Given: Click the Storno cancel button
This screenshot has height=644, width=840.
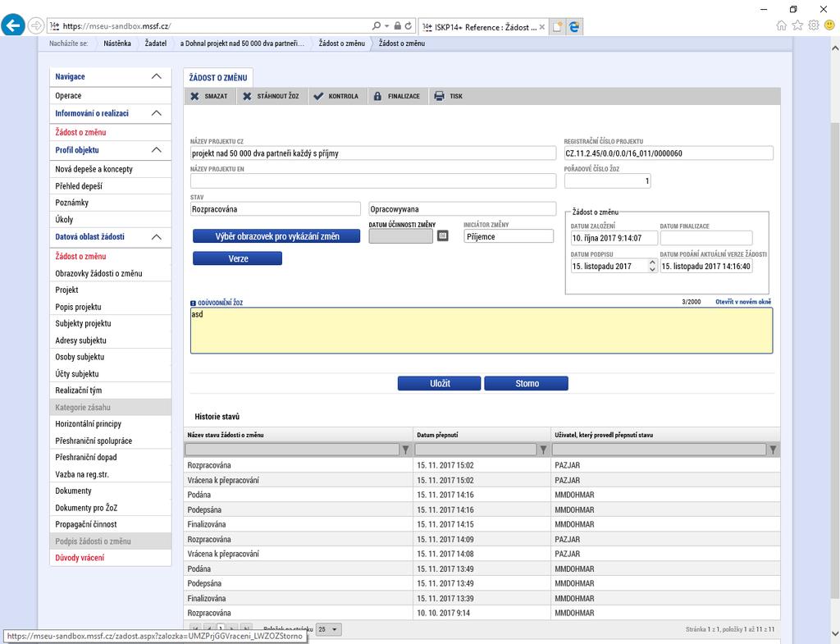Looking at the screenshot, I should tap(526, 384).
